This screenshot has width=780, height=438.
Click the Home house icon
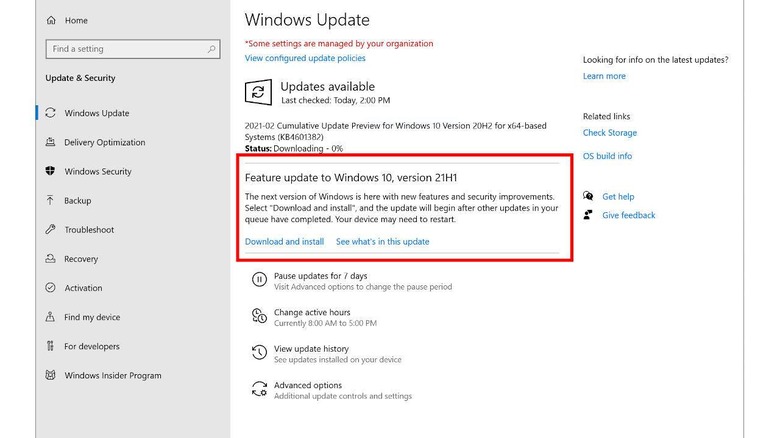(x=51, y=20)
